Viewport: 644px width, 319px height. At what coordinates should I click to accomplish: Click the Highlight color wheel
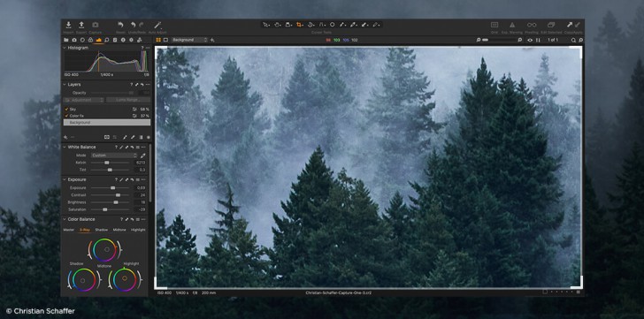pyautogui.click(x=125, y=279)
